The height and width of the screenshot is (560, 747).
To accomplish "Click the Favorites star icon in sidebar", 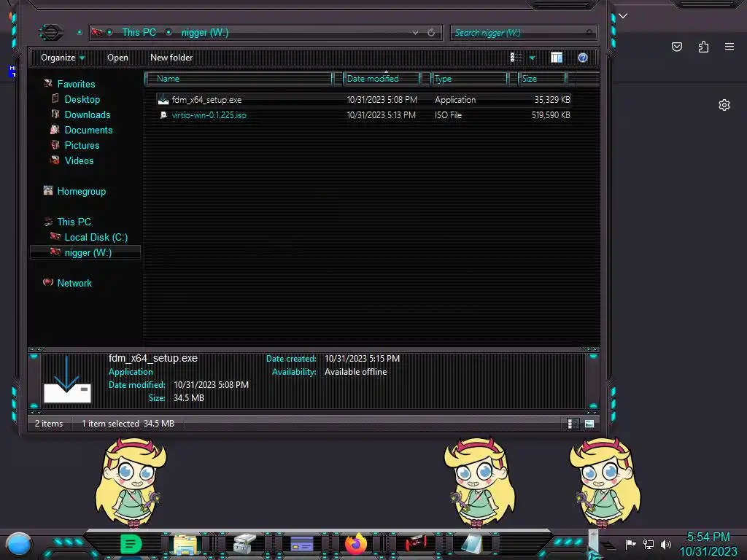I will point(48,83).
